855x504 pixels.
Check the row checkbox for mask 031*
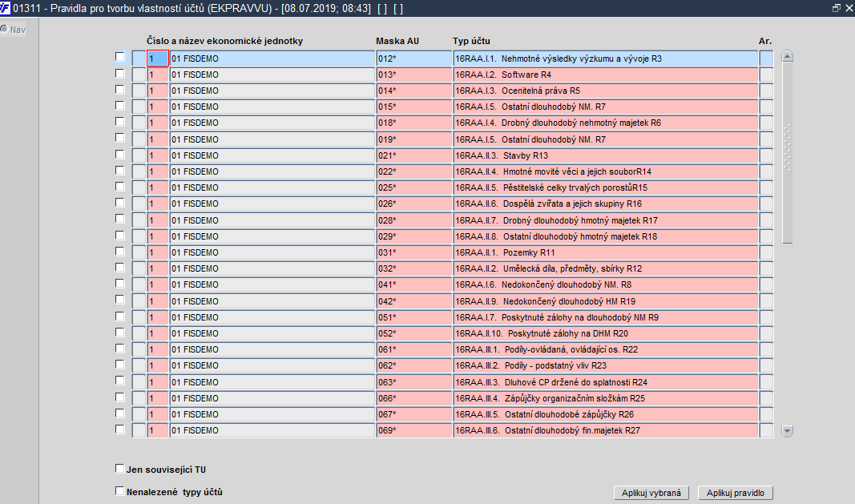[x=120, y=252]
